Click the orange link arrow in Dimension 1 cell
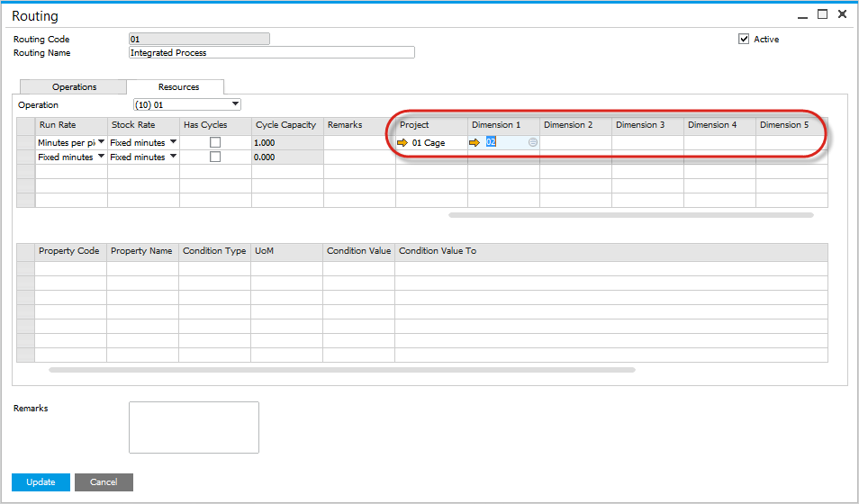This screenshot has width=859, height=504. pyautogui.click(x=475, y=143)
